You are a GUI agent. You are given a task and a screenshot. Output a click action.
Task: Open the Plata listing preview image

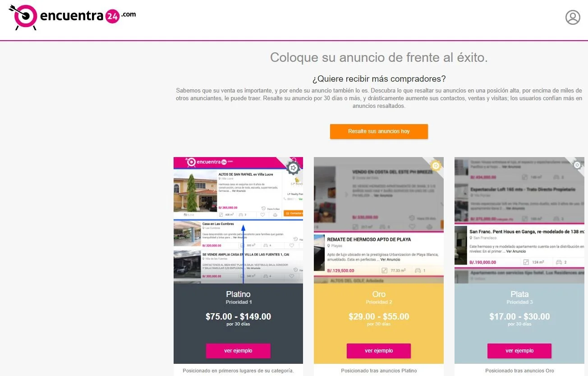click(x=519, y=220)
